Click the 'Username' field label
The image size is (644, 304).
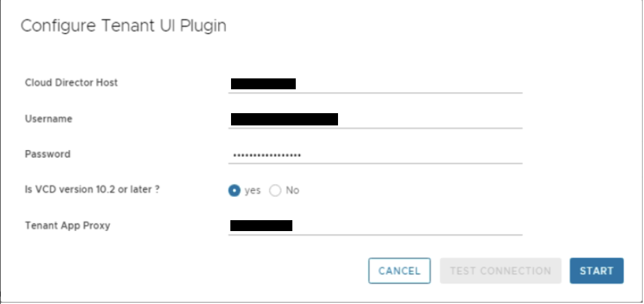48,119
